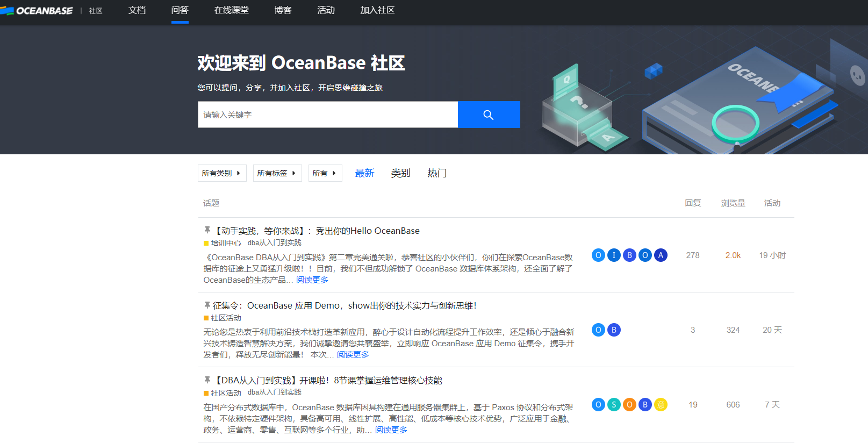
Task: Click the 7 天 activity time
Action: tap(772, 404)
